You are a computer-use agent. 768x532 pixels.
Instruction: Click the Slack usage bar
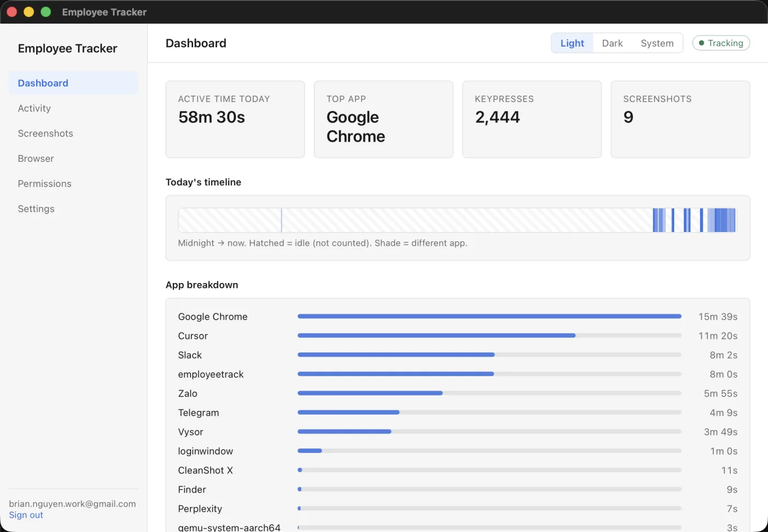click(x=489, y=355)
